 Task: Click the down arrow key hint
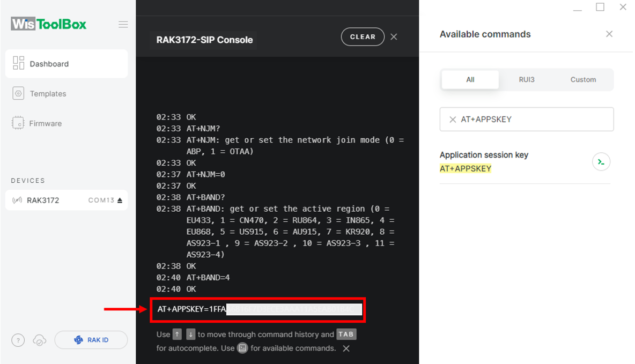click(x=191, y=335)
